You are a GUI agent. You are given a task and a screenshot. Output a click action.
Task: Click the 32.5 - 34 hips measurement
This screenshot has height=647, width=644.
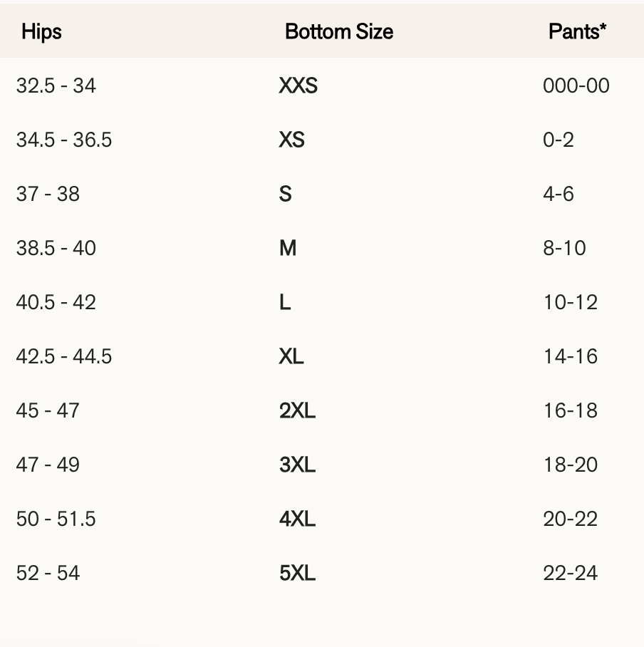pos(56,86)
